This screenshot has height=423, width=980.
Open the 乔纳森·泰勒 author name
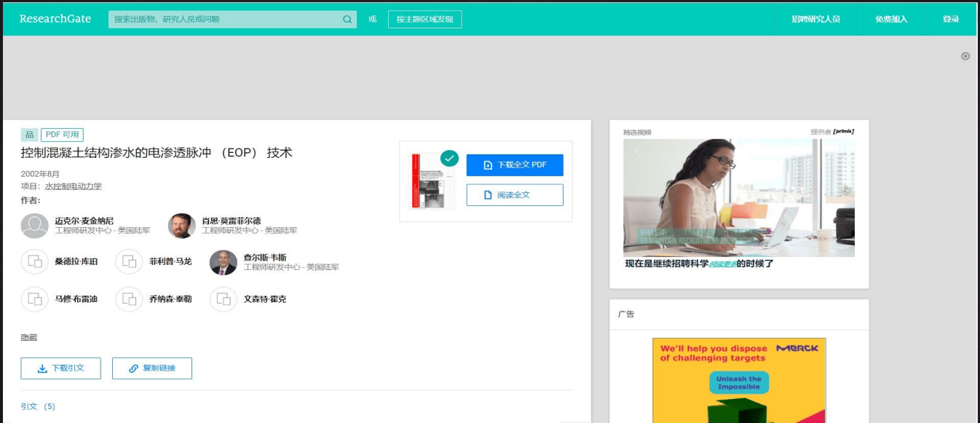click(170, 299)
